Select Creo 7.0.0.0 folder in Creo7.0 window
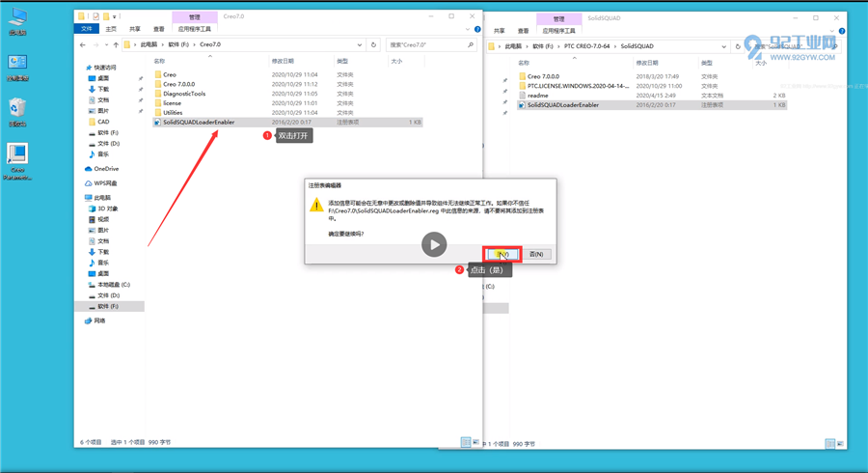868x473 pixels. (178, 84)
